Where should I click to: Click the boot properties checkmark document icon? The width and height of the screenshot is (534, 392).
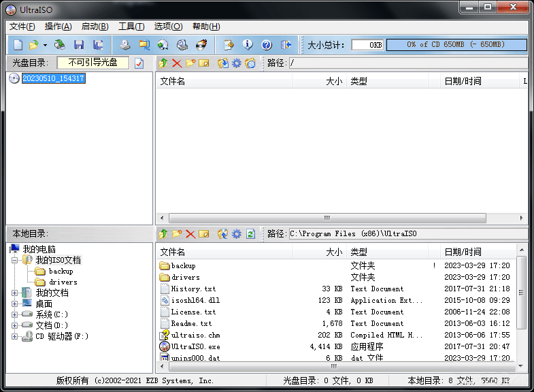coord(139,63)
